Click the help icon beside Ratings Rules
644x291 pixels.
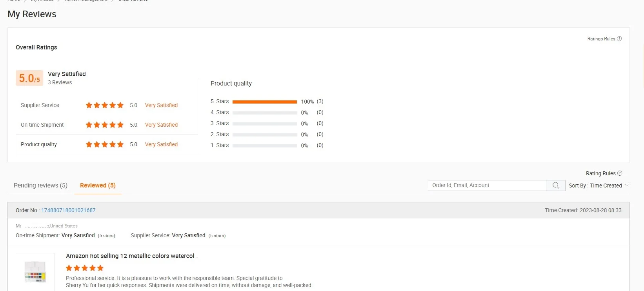pyautogui.click(x=619, y=39)
